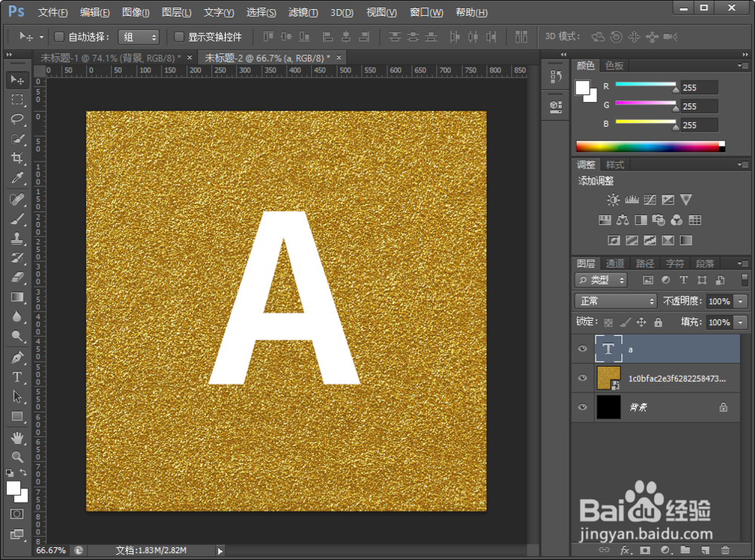The height and width of the screenshot is (560, 755).
Task: Select the Blur tool
Action: (x=17, y=316)
